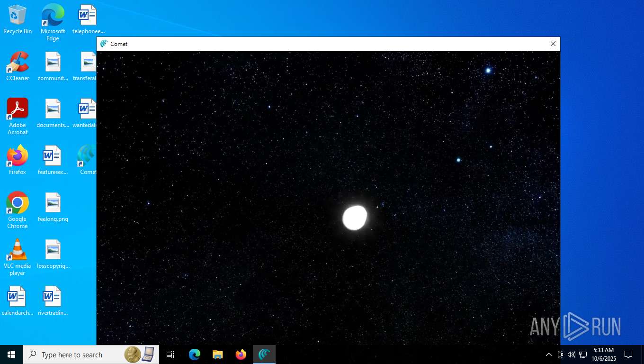
Task: Open the volume control in tray
Action: pyautogui.click(x=571, y=355)
